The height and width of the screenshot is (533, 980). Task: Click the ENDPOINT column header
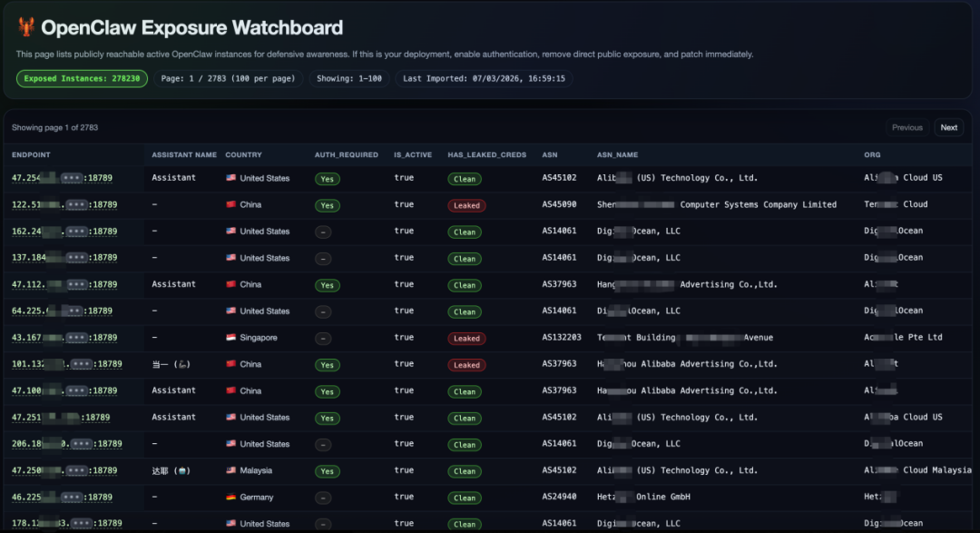coord(31,155)
